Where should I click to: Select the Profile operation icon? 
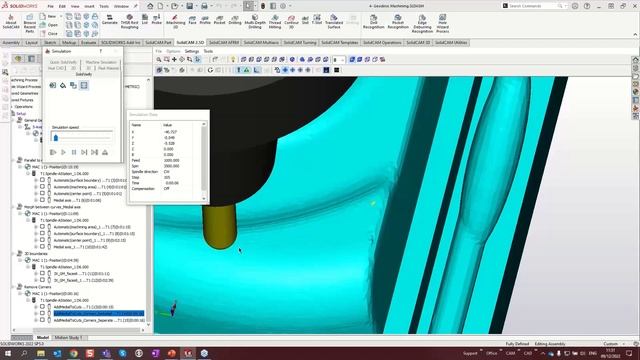[205, 20]
